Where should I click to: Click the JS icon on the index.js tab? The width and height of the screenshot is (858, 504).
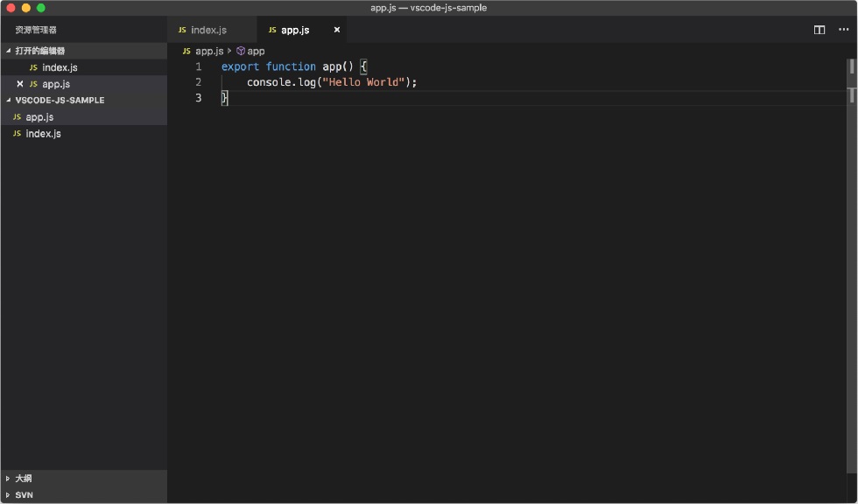[182, 30]
